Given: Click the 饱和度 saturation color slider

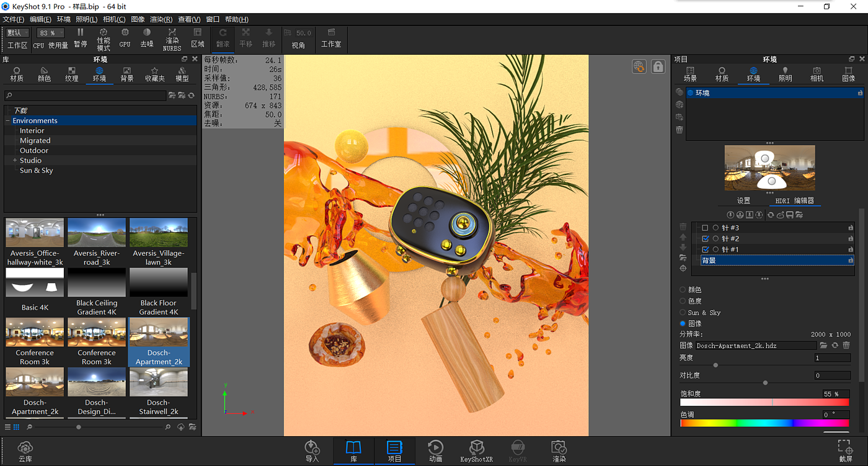Looking at the screenshot, I should coord(764,403).
